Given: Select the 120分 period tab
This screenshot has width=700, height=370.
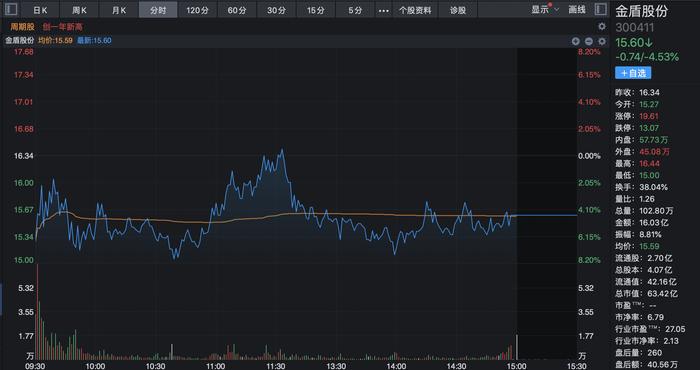Looking at the screenshot, I should click(197, 10).
